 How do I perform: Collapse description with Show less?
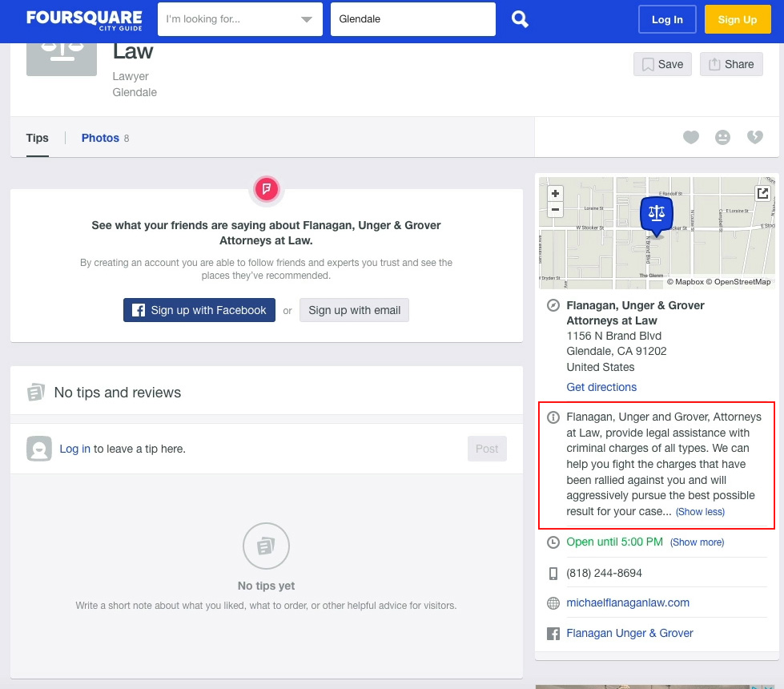point(700,512)
